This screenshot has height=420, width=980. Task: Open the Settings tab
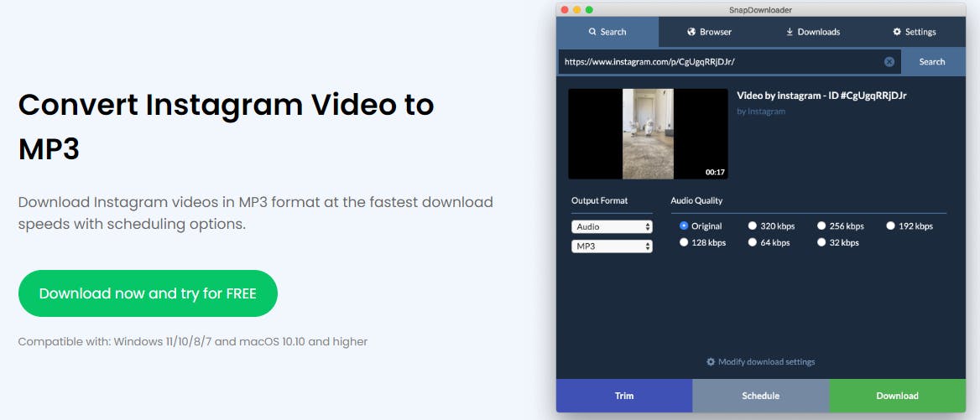point(915,32)
